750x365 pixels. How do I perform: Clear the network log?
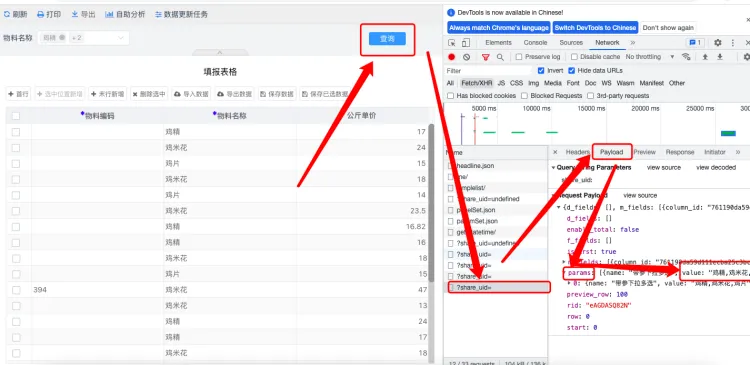click(x=466, y=57)
